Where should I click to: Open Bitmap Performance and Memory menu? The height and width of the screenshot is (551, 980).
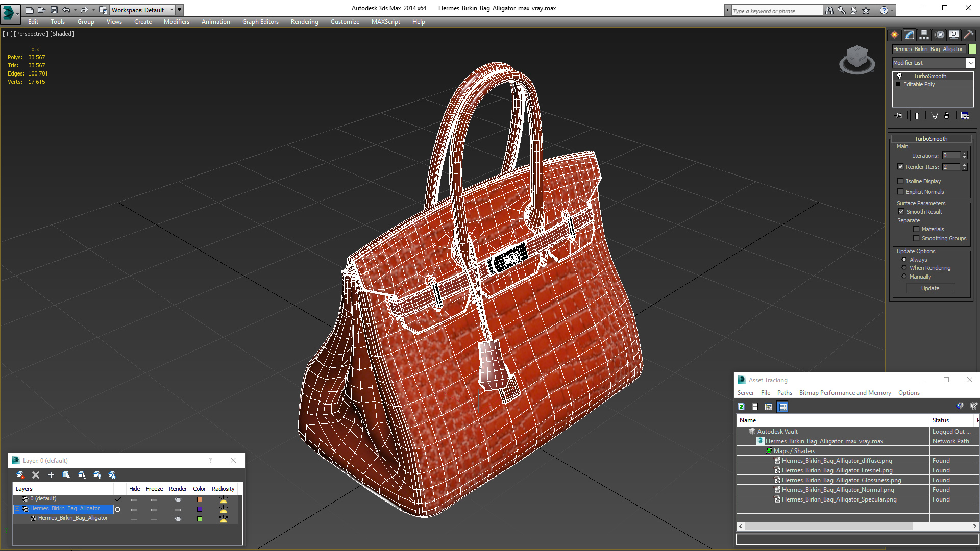tap(845, 393)
